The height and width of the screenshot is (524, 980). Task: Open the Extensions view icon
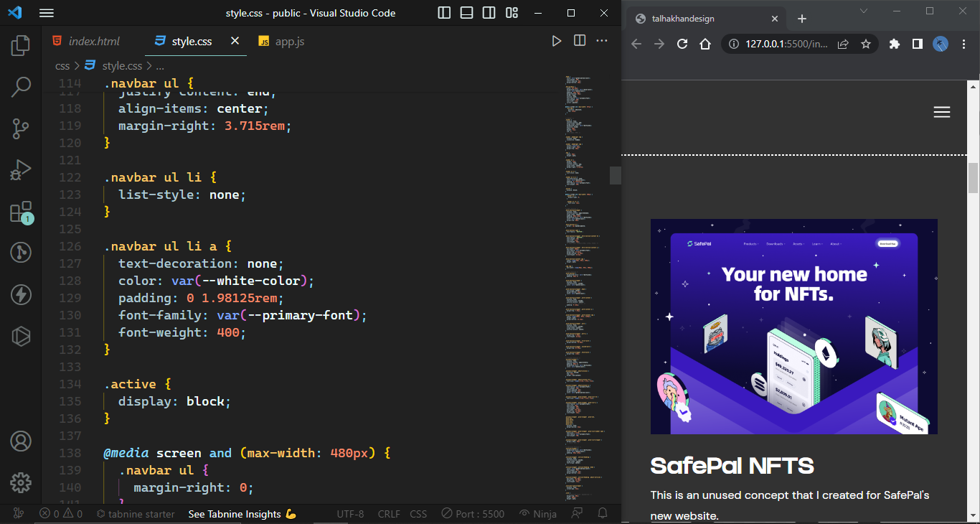(x=21, y=212)
